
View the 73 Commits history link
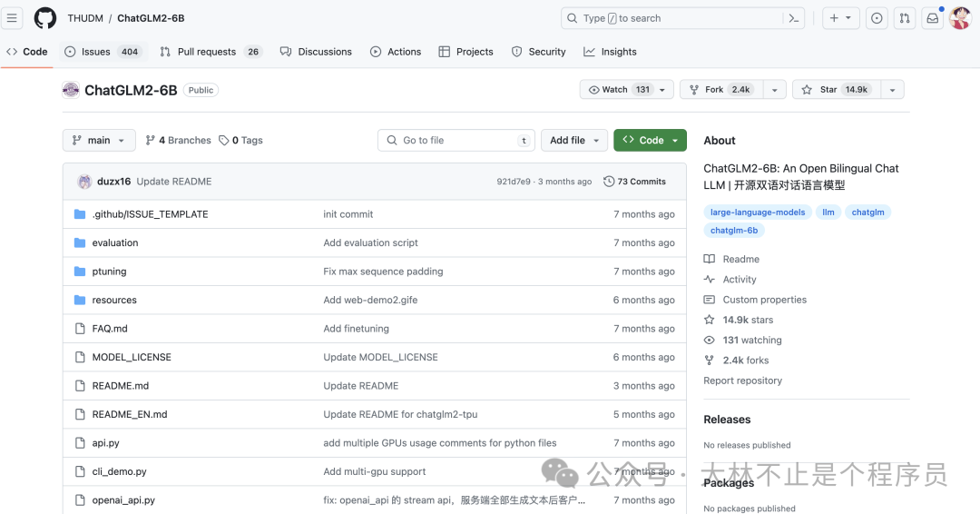[634, 182]
